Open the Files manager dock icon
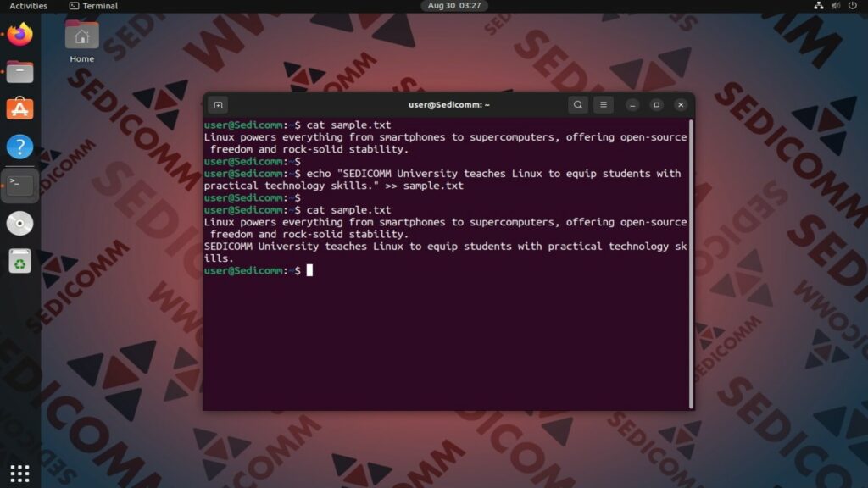Viewport: 868px width, 488px height. tap(20, 72)
